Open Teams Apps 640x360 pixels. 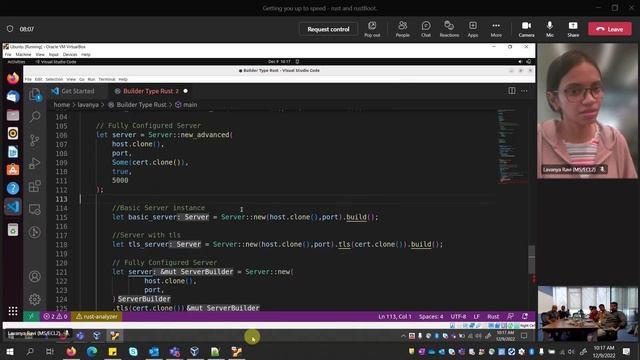point(473,29)
